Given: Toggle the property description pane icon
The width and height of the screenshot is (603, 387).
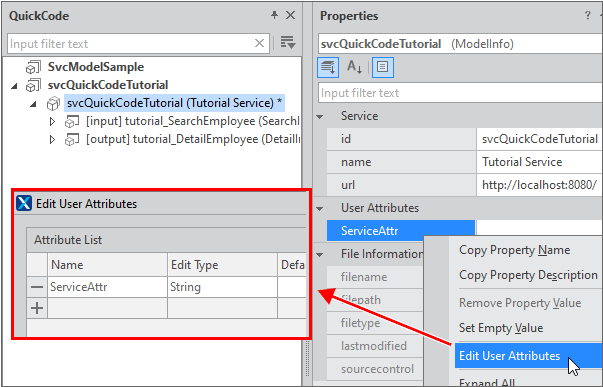Looking at the screenshot, I should [x=383, y=67].
